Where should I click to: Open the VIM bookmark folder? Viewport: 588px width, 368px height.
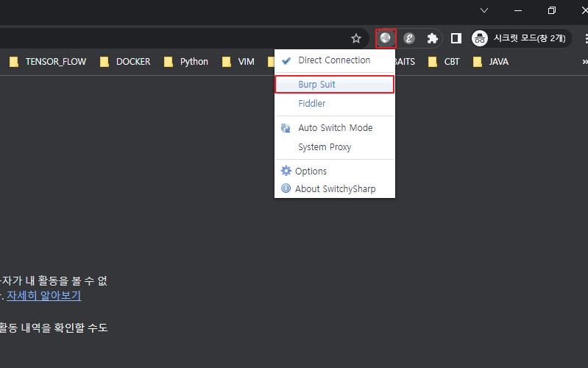[238, 62]
